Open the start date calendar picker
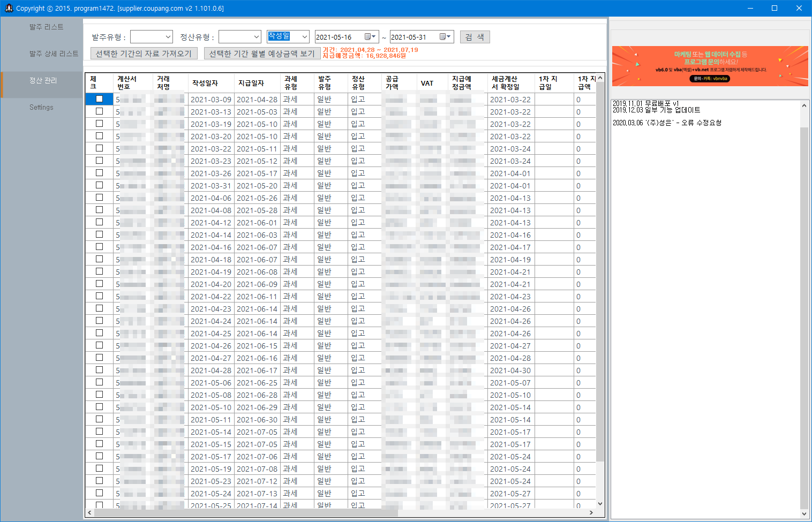812x522 pixels. pos(371,36)
